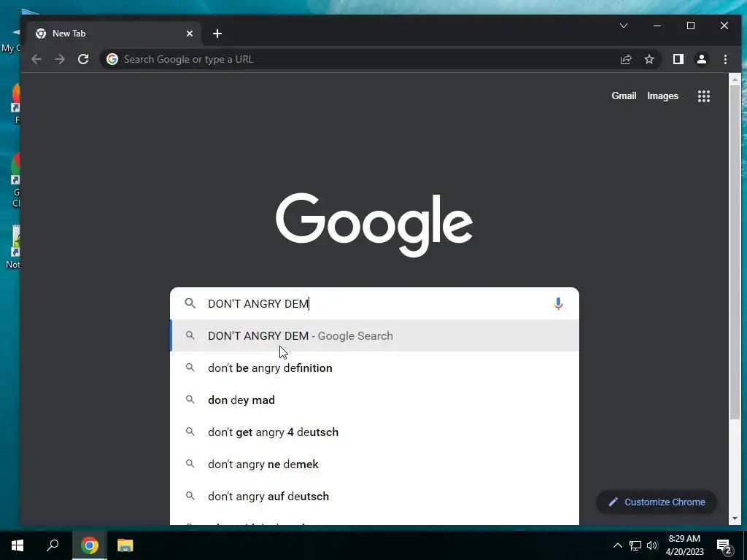Start voice search with the microphone icon
This screenshot has height=560, width=747.
[558, 304]
